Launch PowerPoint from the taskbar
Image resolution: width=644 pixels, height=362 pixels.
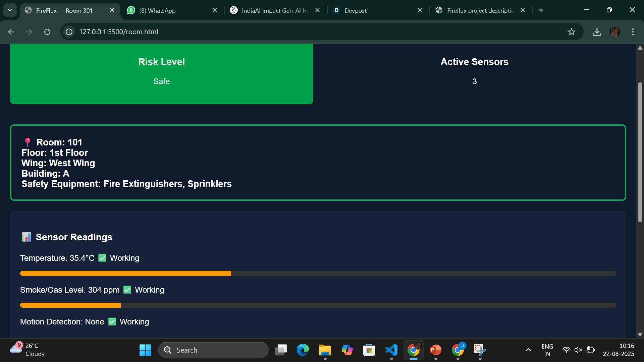click(x=435, y=350)
